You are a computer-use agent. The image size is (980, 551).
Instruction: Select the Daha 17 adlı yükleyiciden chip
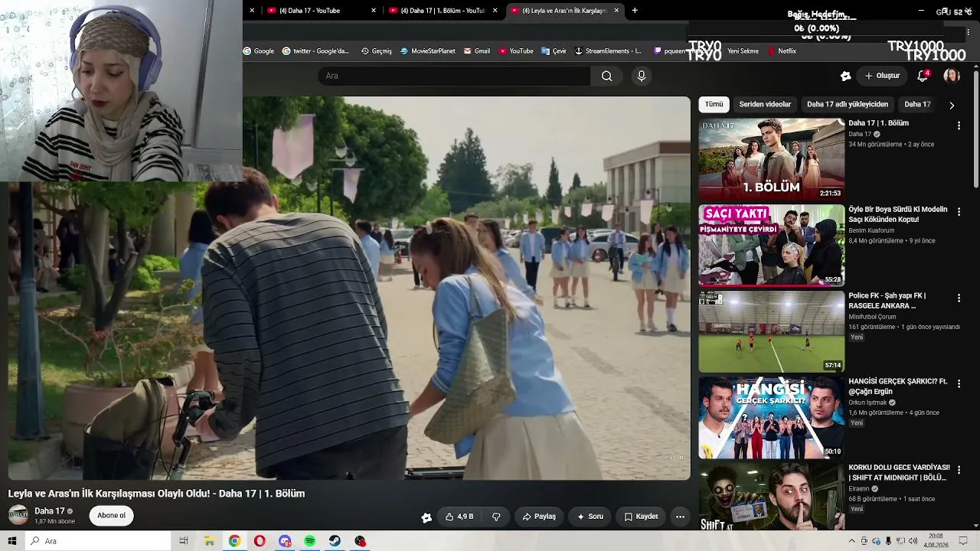[x=848, y=104]
